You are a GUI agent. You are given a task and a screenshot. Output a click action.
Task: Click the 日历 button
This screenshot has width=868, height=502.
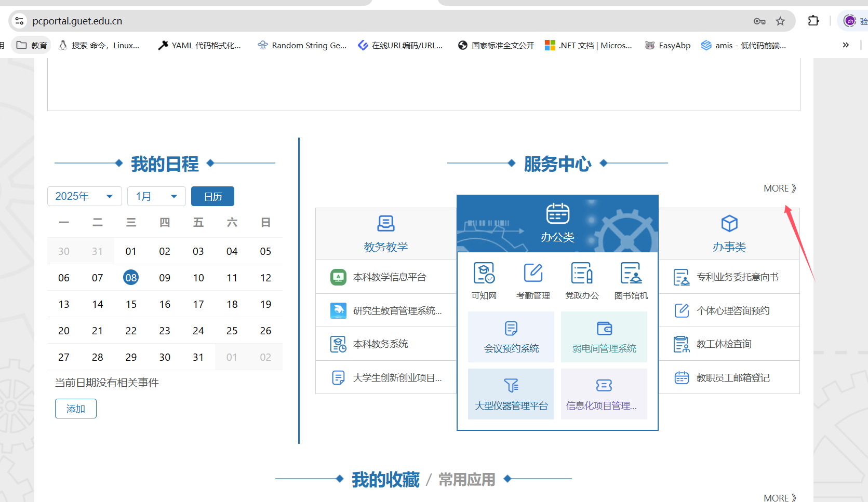[x=212, y=196]
